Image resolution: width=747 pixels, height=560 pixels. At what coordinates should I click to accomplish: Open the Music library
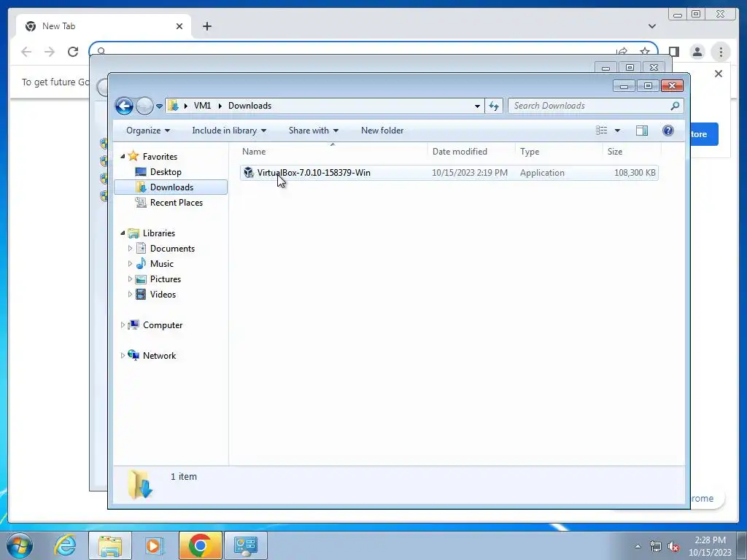[x=161, y=263]
